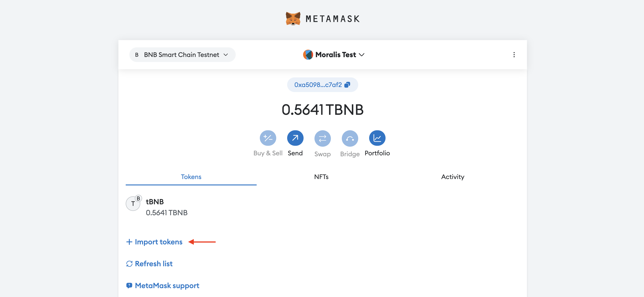Click the Swap icon
This screenshot has height=297, width=644.
(322, 138)
